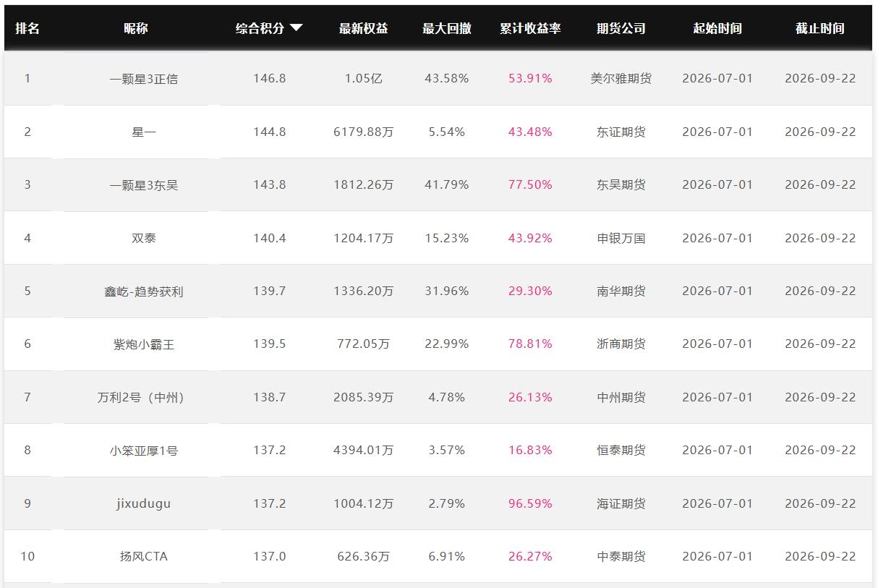
Task: Open trader 一颗星3正信 profile
Action: tap(144, 79)
